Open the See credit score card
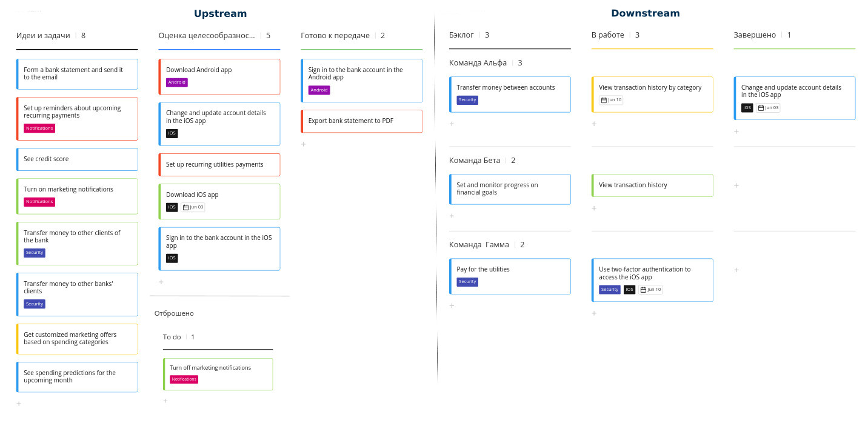Image resolution: width=868 pixels, height=423 pixels. (77, 159)
